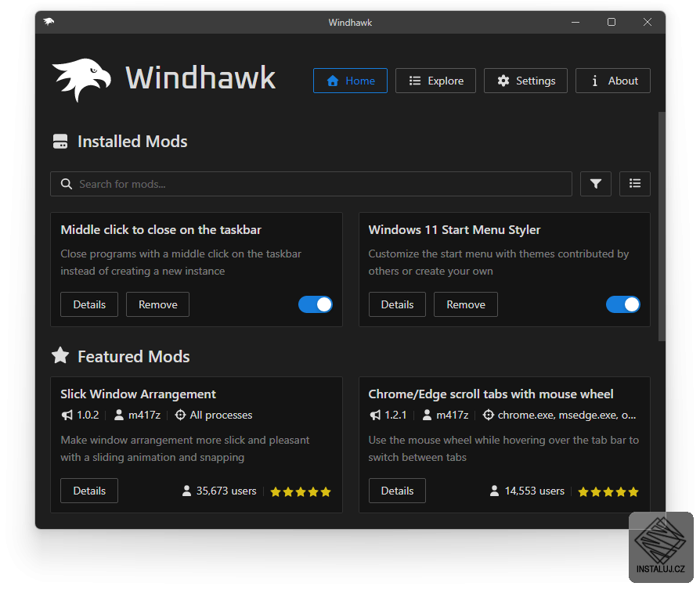Click version megaphone icon for Slick Window Arrangement

(x=67, y=415)
